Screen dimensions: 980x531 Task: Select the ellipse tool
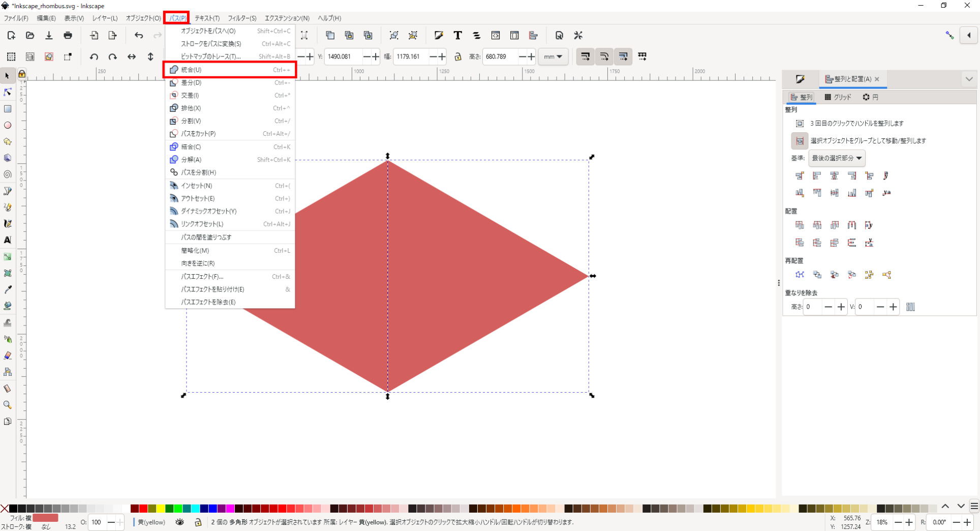coord(8,125)
